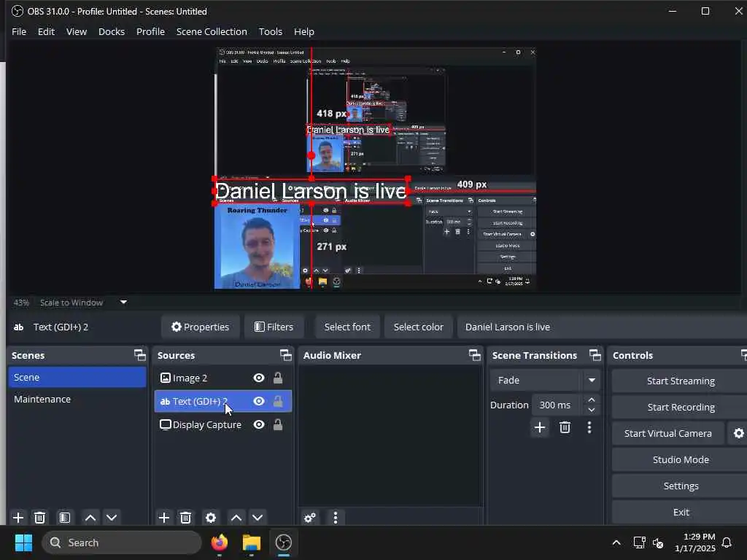Hide the Image 2 source
747x560 pixels.
tap(259, 378)
